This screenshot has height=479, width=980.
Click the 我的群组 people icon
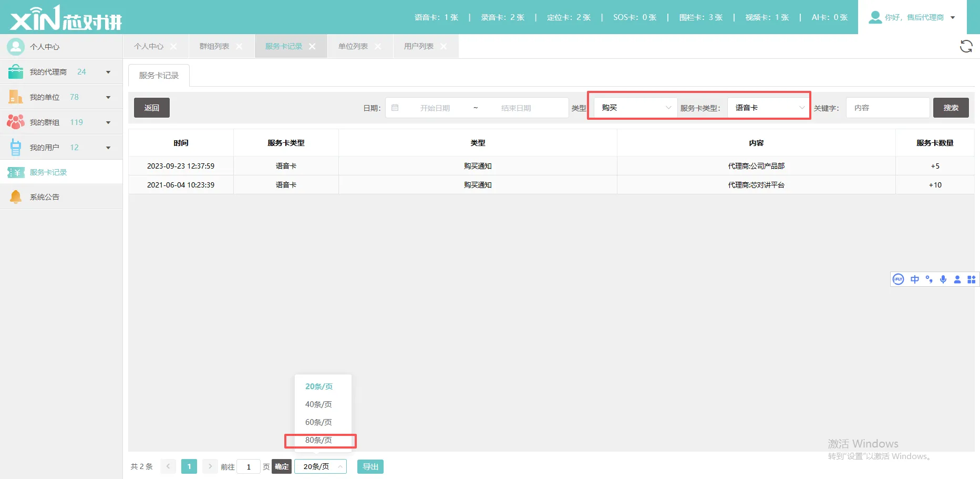pos(16,122)
